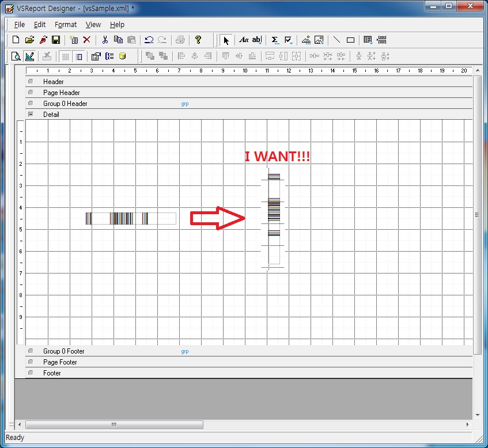Click the vertical scrollbar down arrow
The height and width of the screenshot is (448, 488).
point(478,415)
